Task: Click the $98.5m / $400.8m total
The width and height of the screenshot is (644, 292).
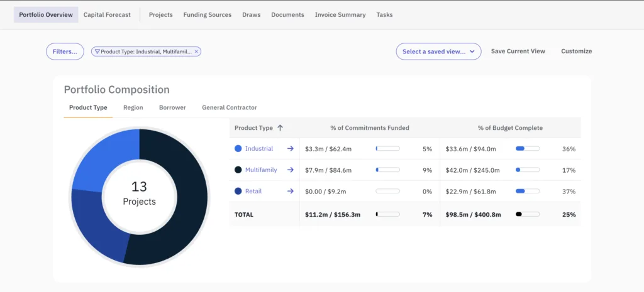Action: click(x=473, y=215)
